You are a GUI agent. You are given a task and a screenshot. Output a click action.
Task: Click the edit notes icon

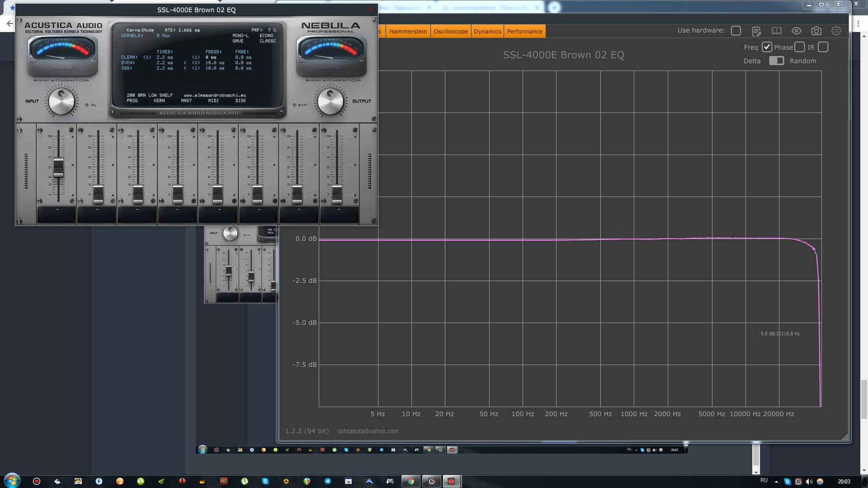point(756,31)
